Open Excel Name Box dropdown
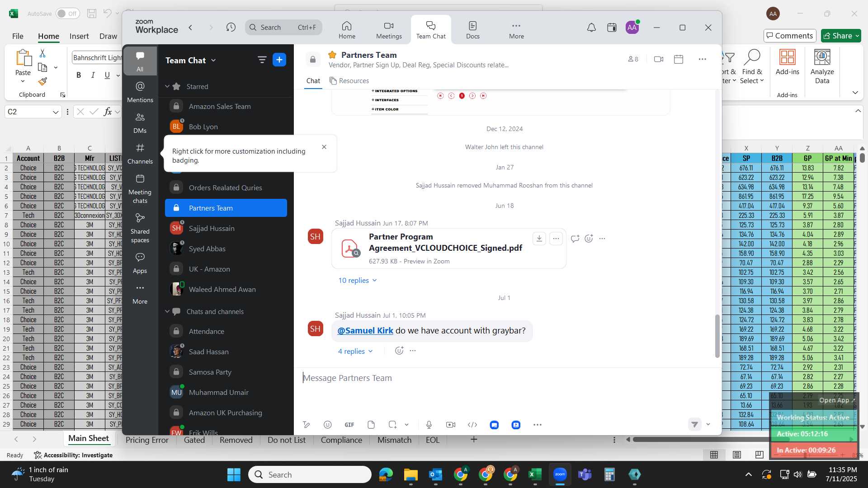This screenshot has width=868, height=488. 56,112
